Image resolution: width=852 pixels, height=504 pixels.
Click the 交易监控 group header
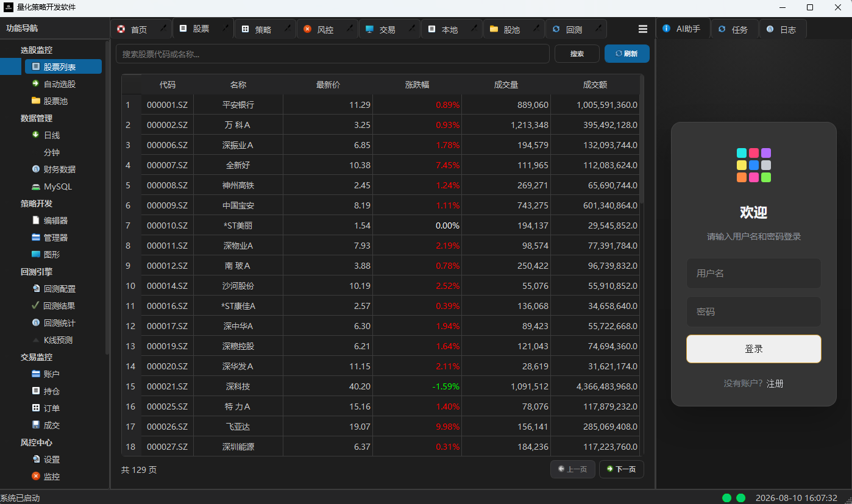point(37,357)
